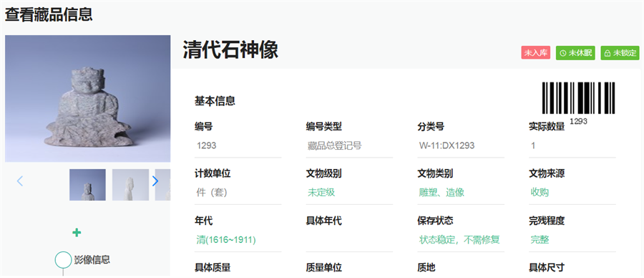Click the 查看藏品信息 page heading
The height and width of the screenshot is (278, 644).
(49, 14)
